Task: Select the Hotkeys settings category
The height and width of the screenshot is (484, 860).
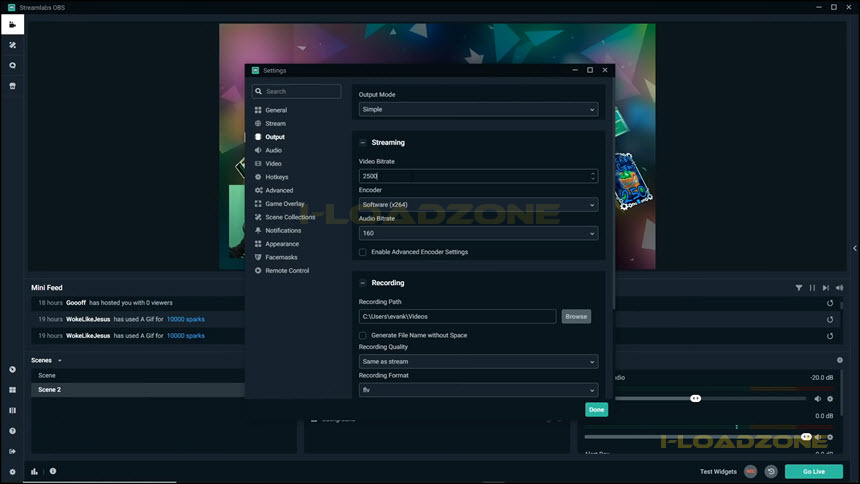Action: [276, 177]
